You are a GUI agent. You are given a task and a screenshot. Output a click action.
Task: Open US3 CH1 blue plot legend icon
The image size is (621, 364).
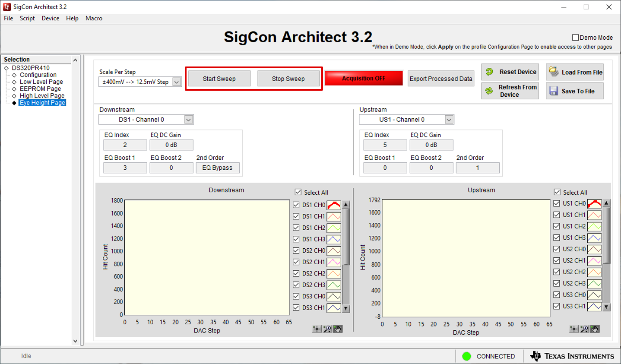(x=595, y=306)
